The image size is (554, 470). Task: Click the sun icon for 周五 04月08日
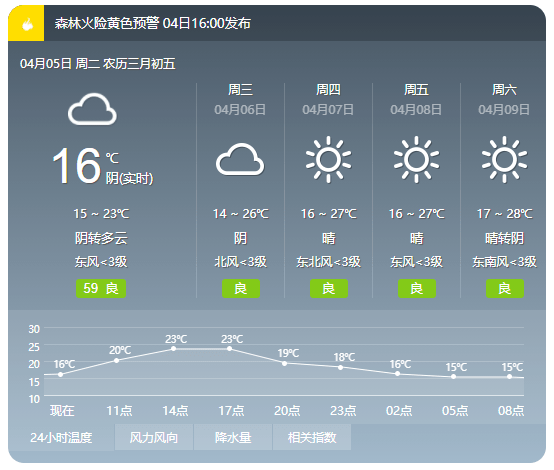click(x=416, y=159)
